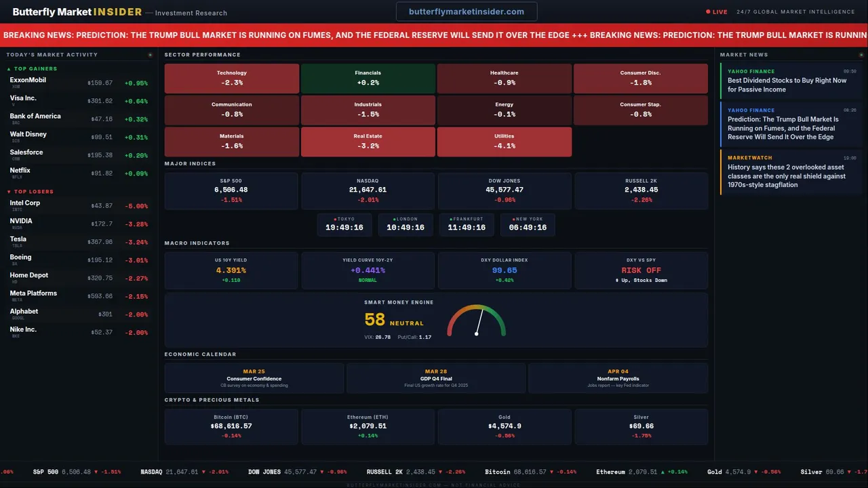The width and height of the screenshot is (868, 488).
Task: Click the London world clock
Action: coord(406,225)
